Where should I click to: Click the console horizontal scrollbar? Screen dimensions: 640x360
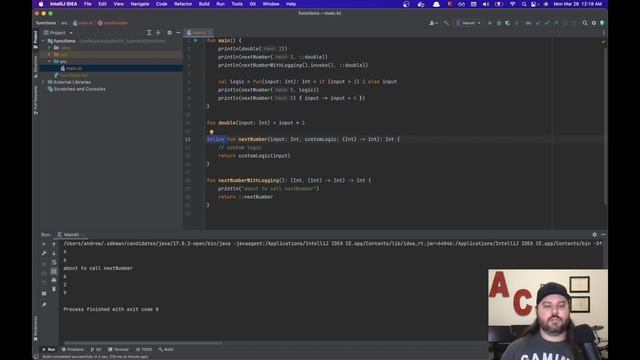pyautogui.click(x=143, y=343)
